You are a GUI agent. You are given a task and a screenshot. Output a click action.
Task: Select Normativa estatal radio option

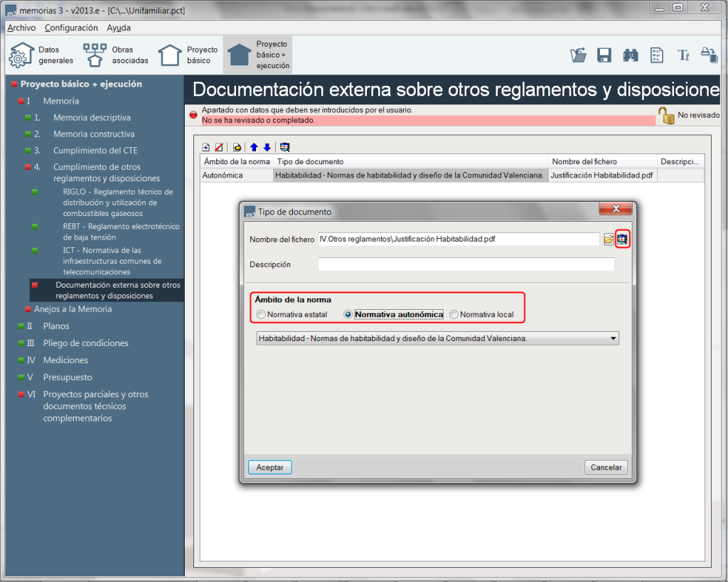[x=292, y=315]
